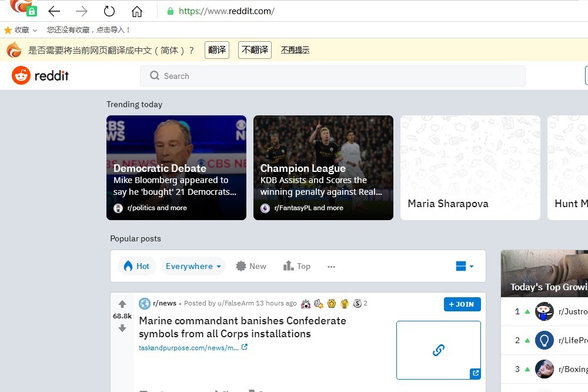The image size is (588, 392).
Task: Switch to the New sort tab
Action: (251, 267)
